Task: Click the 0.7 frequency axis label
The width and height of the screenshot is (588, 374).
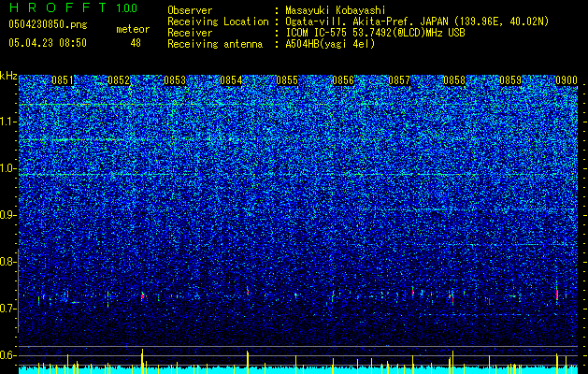Action: pos(7,309)
